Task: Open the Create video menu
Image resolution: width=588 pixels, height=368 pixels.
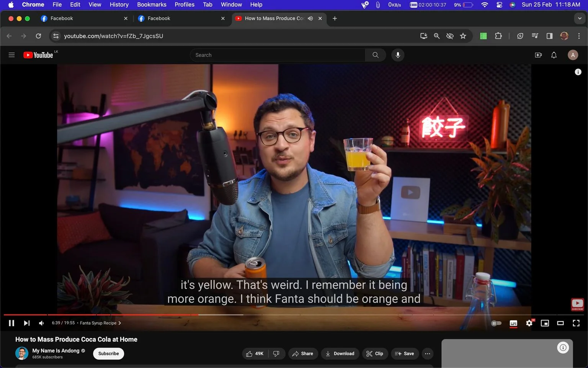Action: pos(538,55)
